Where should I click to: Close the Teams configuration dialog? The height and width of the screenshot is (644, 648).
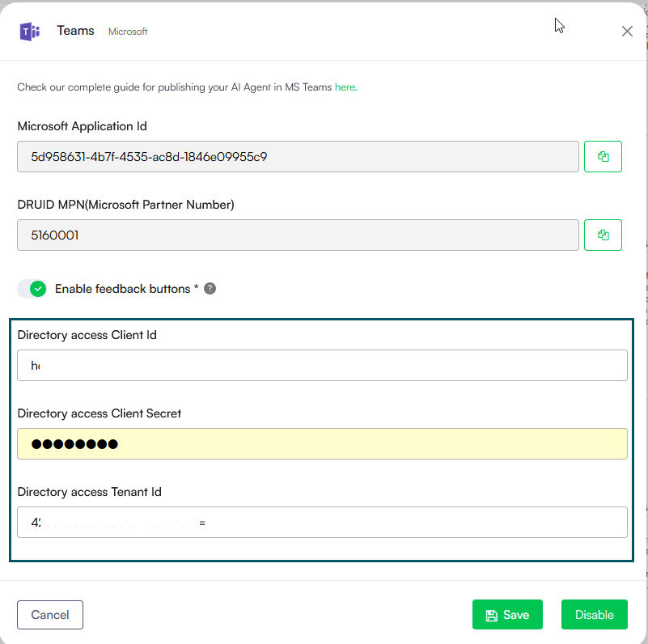627,32
